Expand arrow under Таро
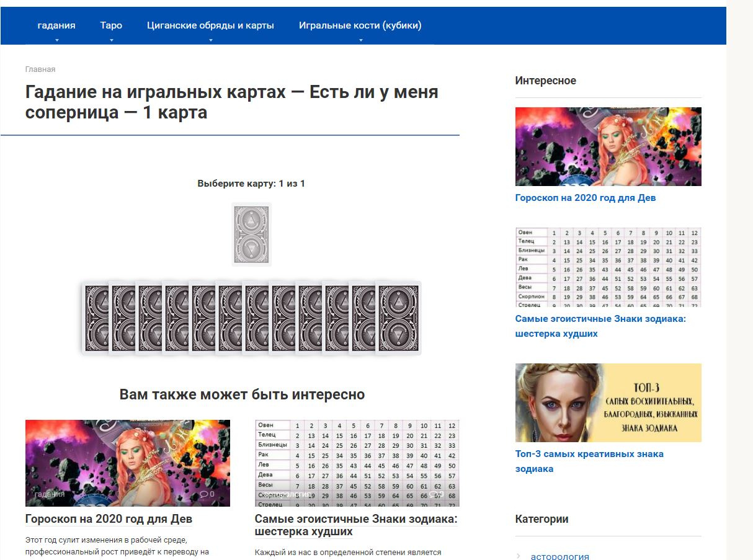 click(x=112, y=40)
